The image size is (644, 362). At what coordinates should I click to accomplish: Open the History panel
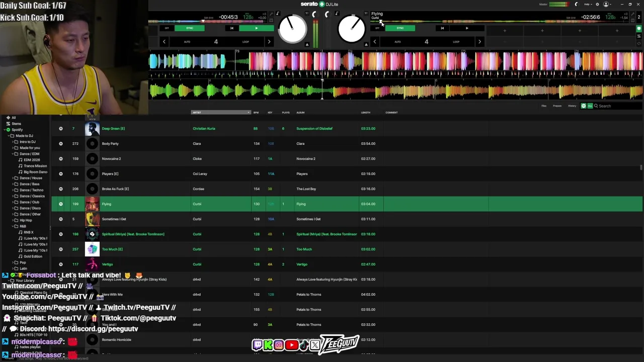click(x=572, y=106)
